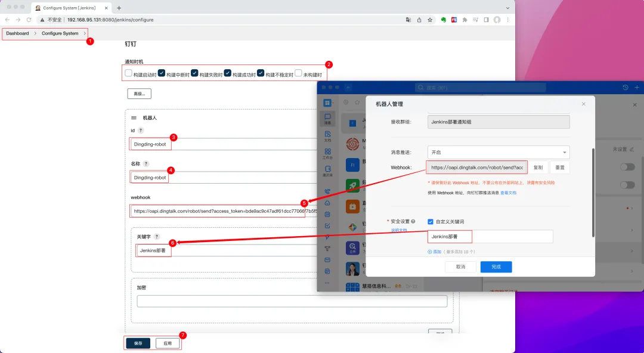This screenshot has width=644, height=353.
Task: Uncheck the 构建中断时 checkbox
Action: (x=162, y=73)
